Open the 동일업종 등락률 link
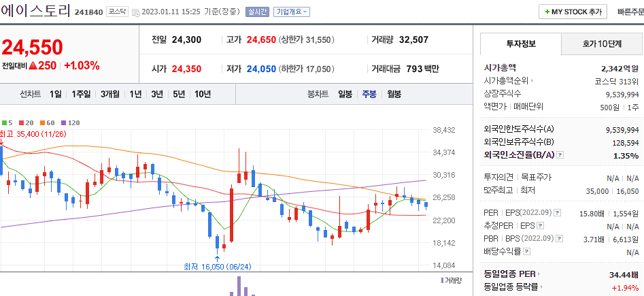The height and width of the screenshot is (296, 644). point(514,286)
